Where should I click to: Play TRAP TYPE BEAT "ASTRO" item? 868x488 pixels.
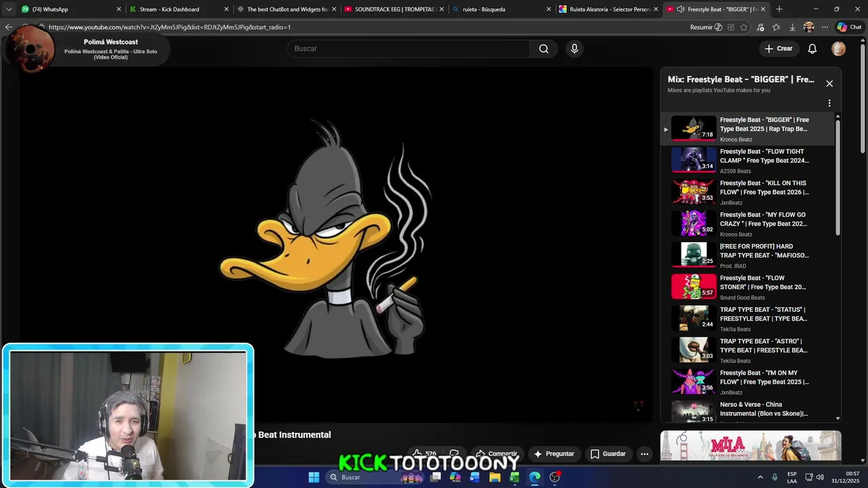(x=749, y=350)
